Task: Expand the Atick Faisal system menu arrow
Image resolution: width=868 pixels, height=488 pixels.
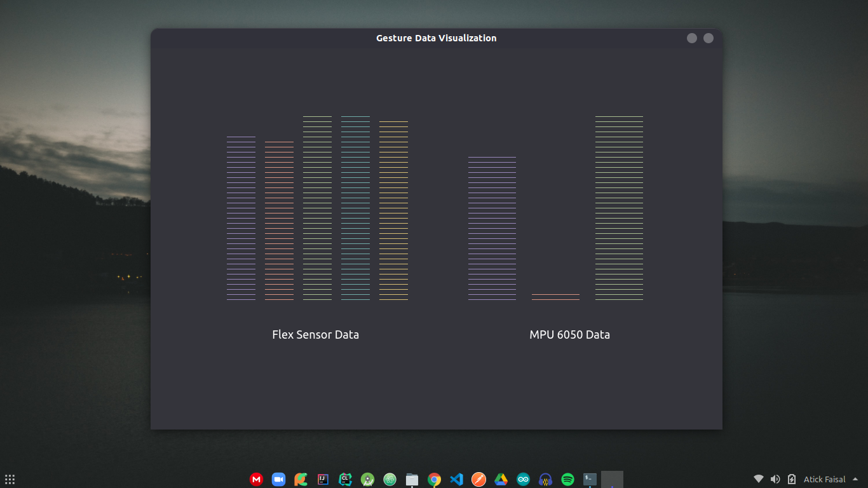Action: click(855, 479)
